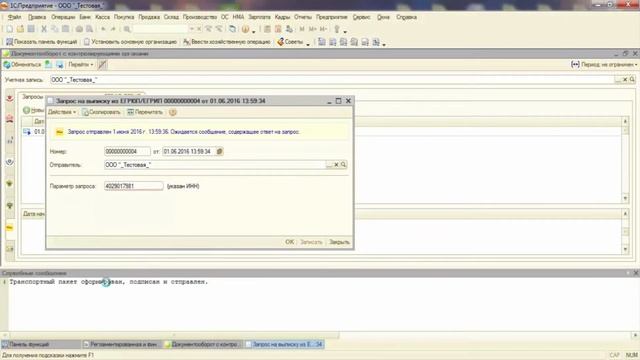Image resolution: width=640 pixels, height=360 pixels.
Task: Click the Транспортный пакет message line
Action: point(109,282)
